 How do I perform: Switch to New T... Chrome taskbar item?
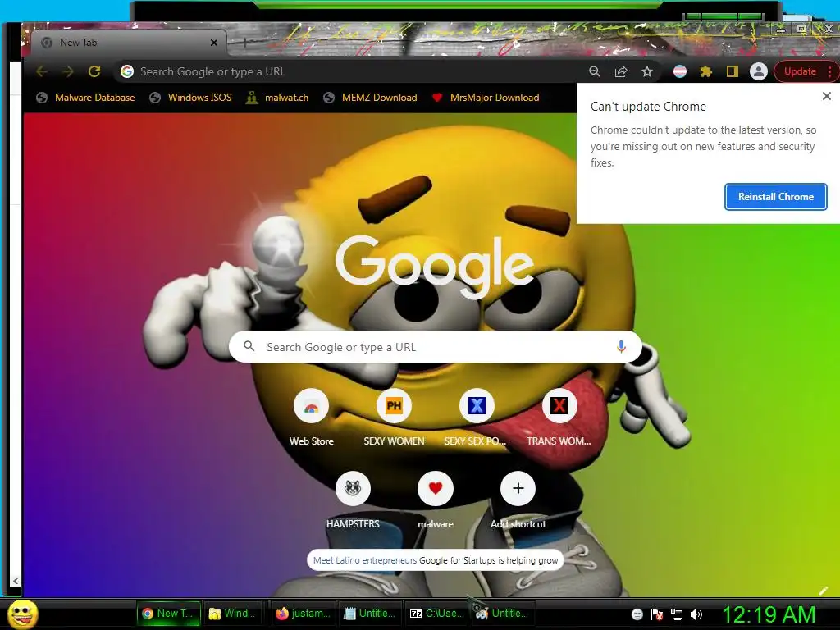(x=168, y=614)
